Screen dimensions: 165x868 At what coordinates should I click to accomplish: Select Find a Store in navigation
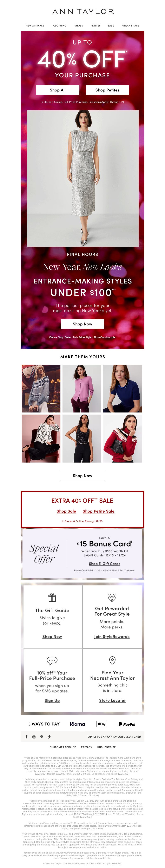[x=130, y=26]
